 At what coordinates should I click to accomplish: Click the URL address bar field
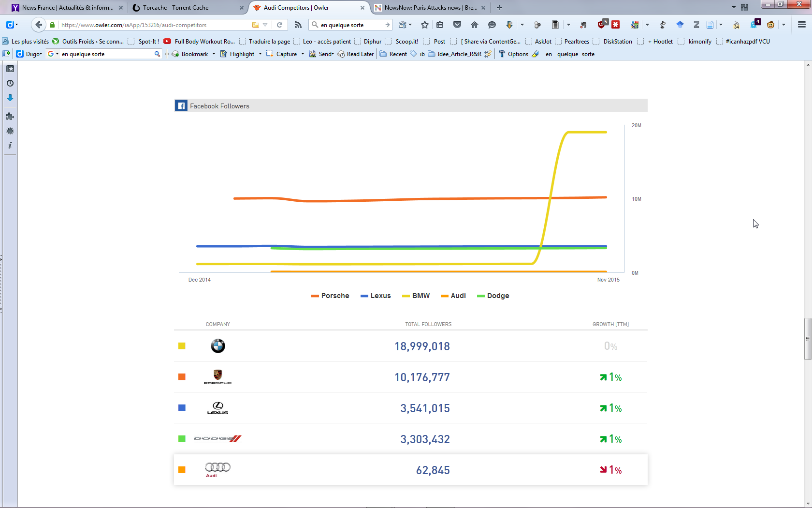pyautogui.click(x=155, y=25)
